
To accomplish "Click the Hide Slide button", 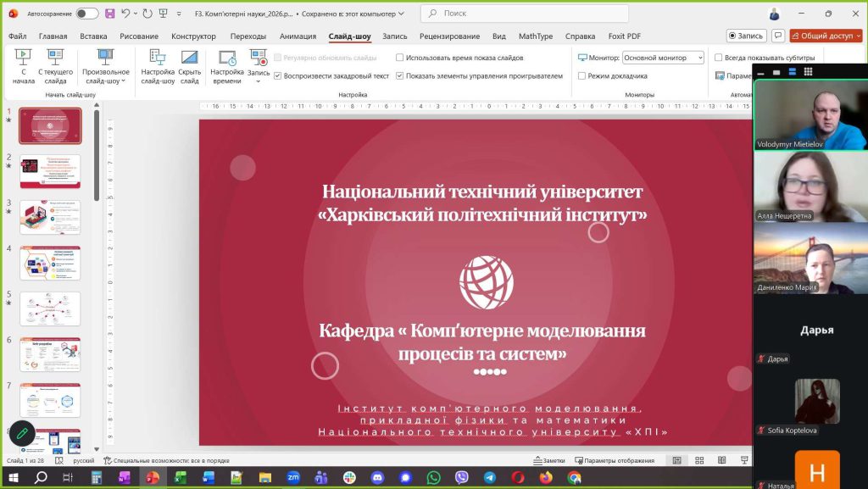I will 190,65.
